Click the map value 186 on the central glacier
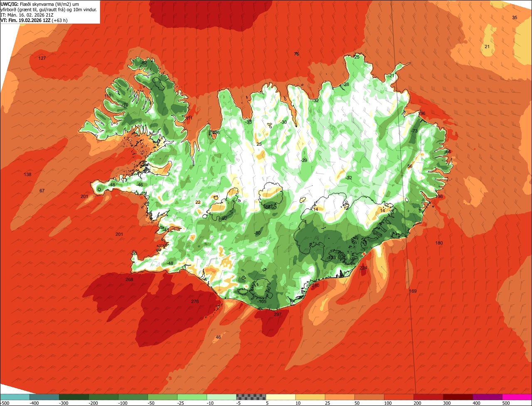This screenshot has width=532, height=406. click(267, 206)
